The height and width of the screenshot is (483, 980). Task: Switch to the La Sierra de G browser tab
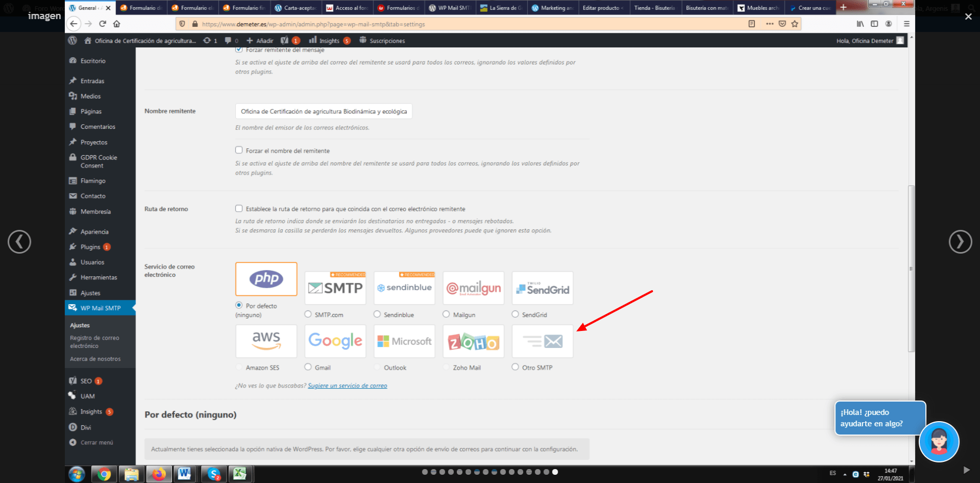502,8
